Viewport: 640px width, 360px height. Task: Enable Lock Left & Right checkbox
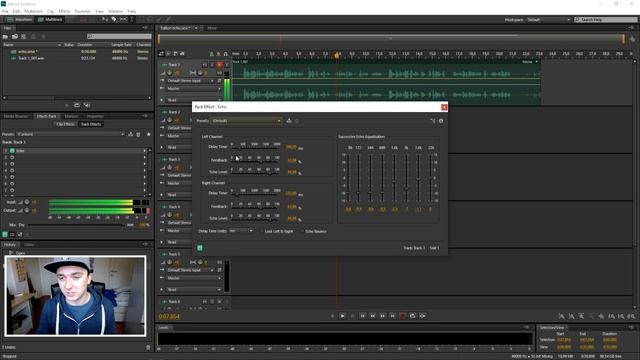[x=262, y=231]
